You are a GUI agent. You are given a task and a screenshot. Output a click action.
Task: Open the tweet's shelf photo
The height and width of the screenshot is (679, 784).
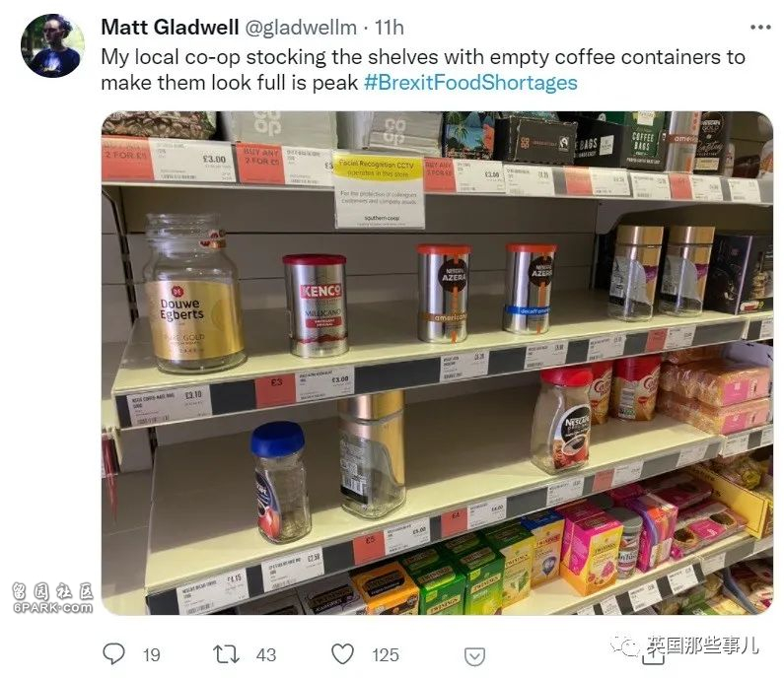tap(438, 363)
